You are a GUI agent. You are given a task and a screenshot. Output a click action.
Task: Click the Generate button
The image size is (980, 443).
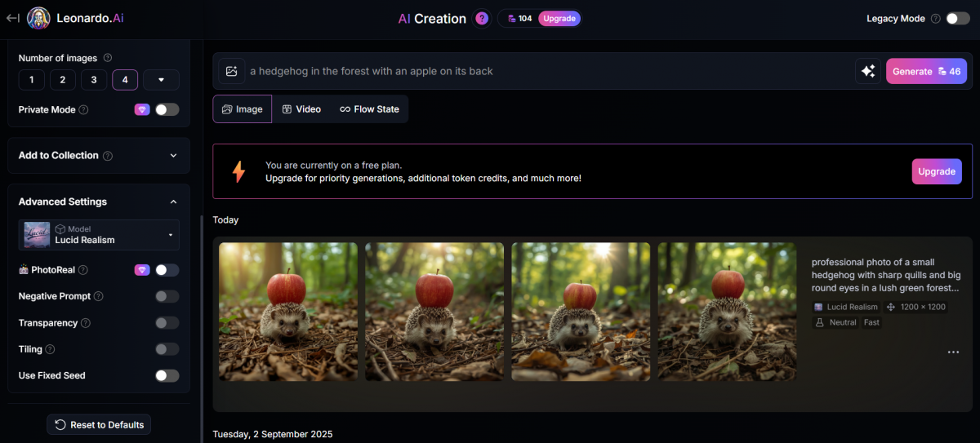[926, 71]
